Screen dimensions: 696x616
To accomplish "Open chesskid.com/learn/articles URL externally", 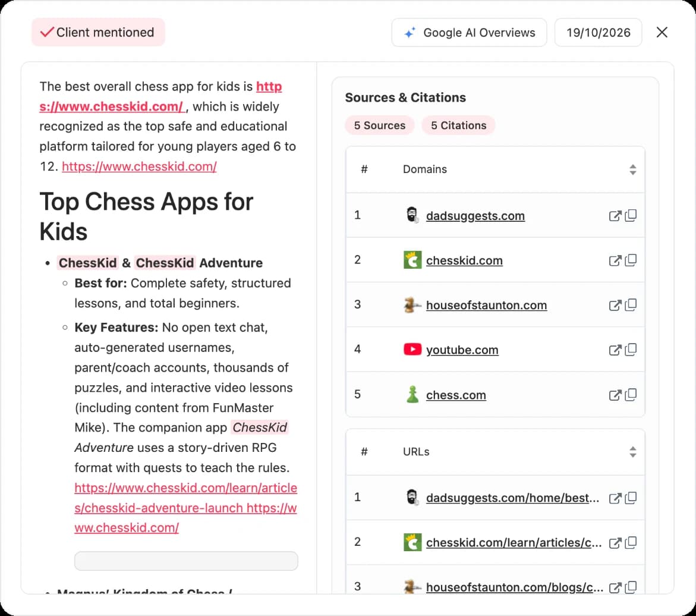I will click(x=615, y=543).
